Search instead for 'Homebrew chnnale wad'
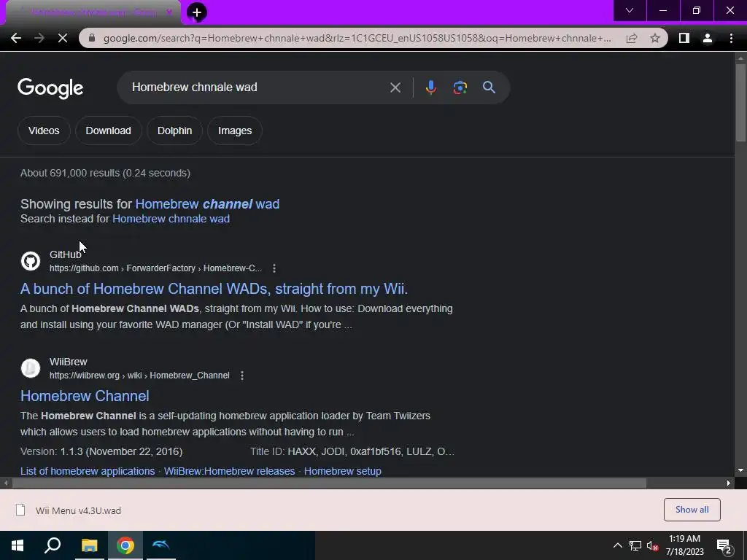747x560 pixels. pyautogui.click(x=171, y=219)
